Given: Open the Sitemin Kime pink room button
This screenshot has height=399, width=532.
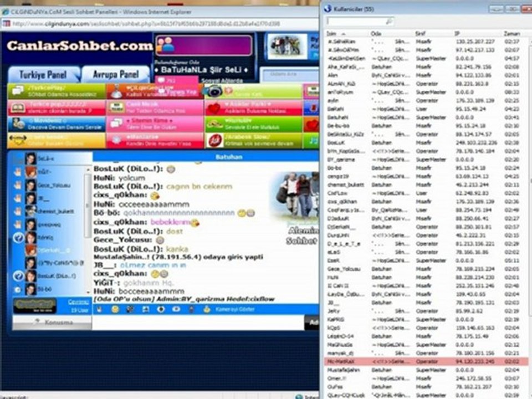Looking at the screenshot, I should [x=155, y=124].
